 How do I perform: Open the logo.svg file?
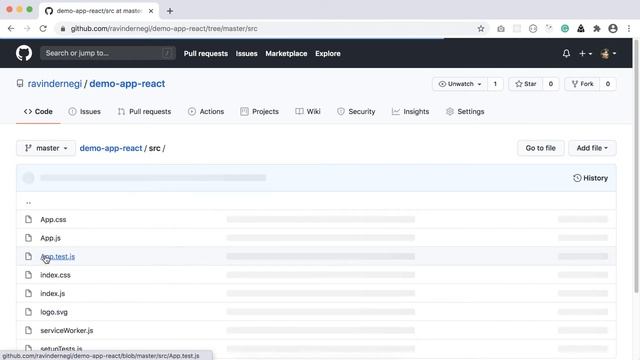pos(54,312)
